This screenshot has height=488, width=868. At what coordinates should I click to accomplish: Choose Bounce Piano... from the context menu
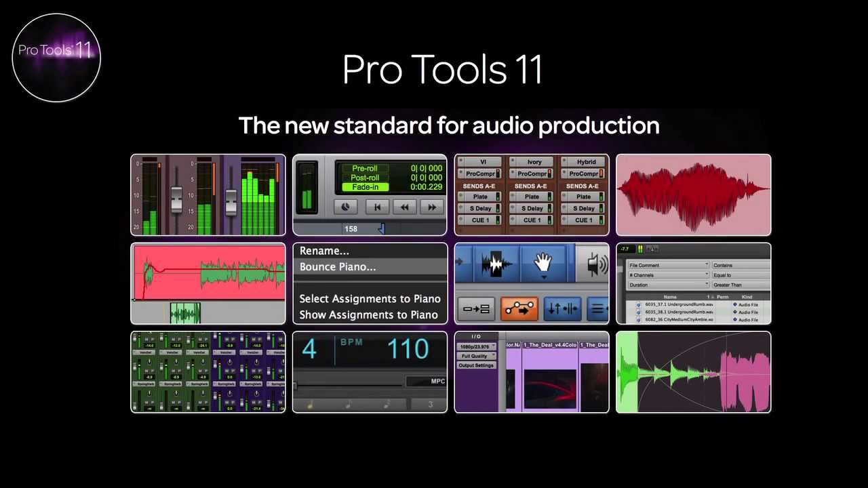(x=338, y=266)
